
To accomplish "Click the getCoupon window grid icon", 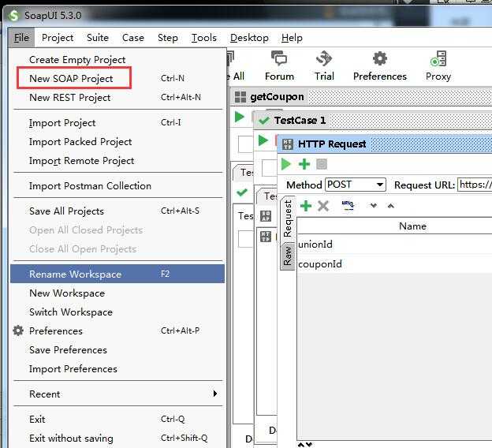I will [x=240, y=97].
